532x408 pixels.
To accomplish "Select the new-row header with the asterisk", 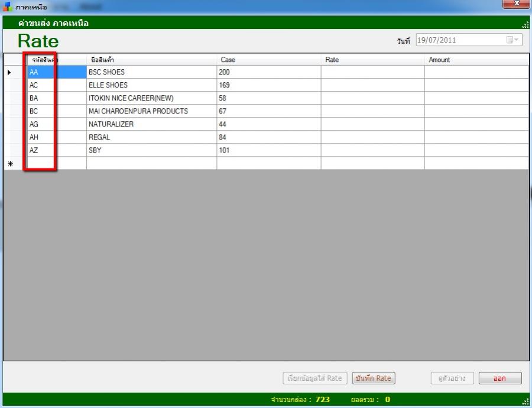I will [x=15, y=163].
